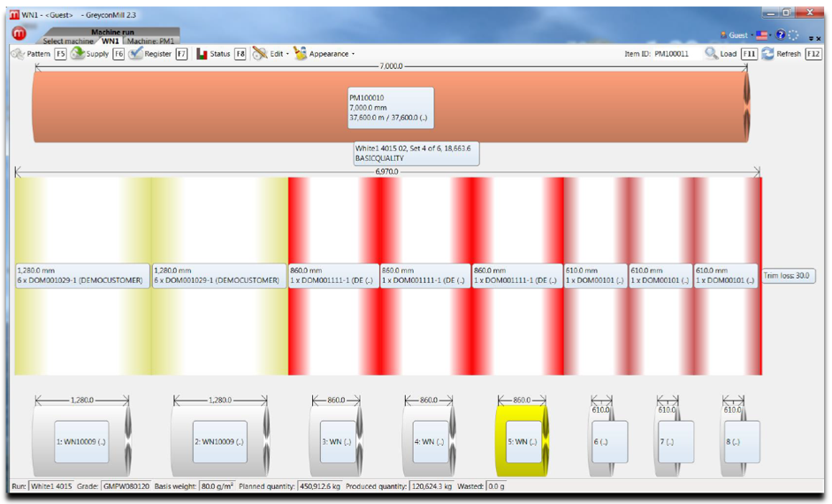832x504 pixels.
Task: Select the first 860.0 mm red strip
Action: pos(333,276)
